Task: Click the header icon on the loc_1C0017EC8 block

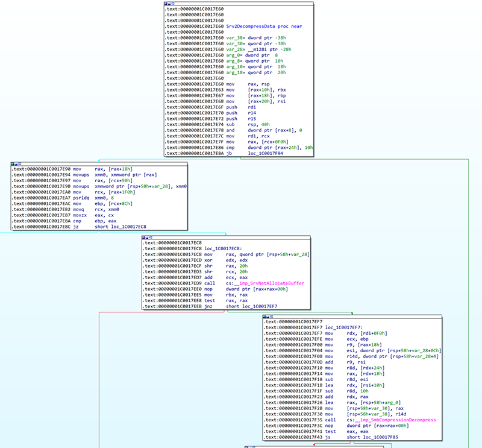Action: 143,238
